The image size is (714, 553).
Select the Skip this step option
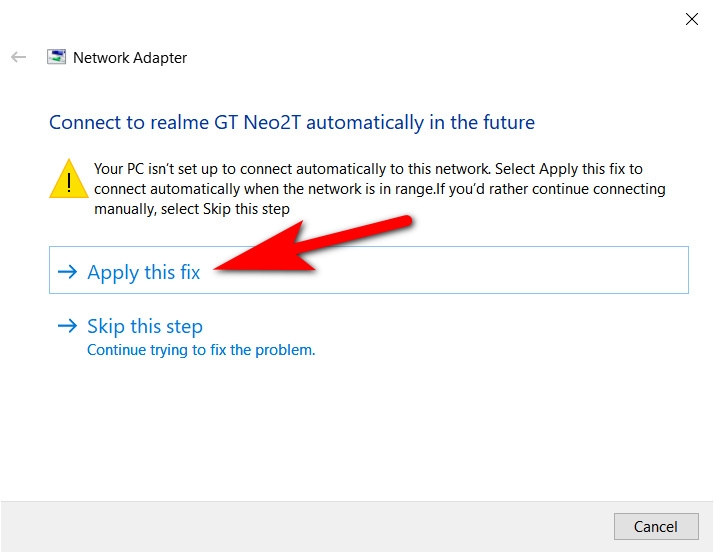(145, 326)
